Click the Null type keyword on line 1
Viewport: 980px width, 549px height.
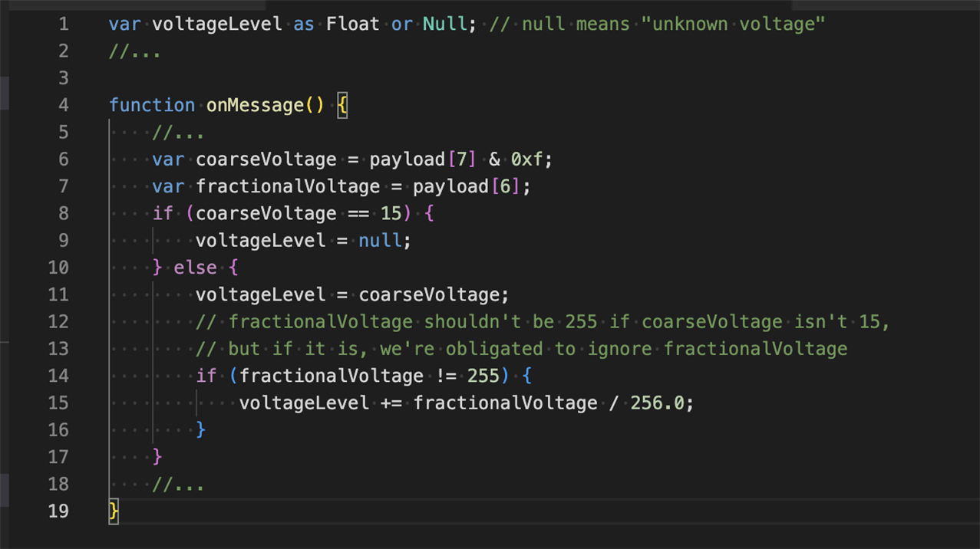[444, 24]
